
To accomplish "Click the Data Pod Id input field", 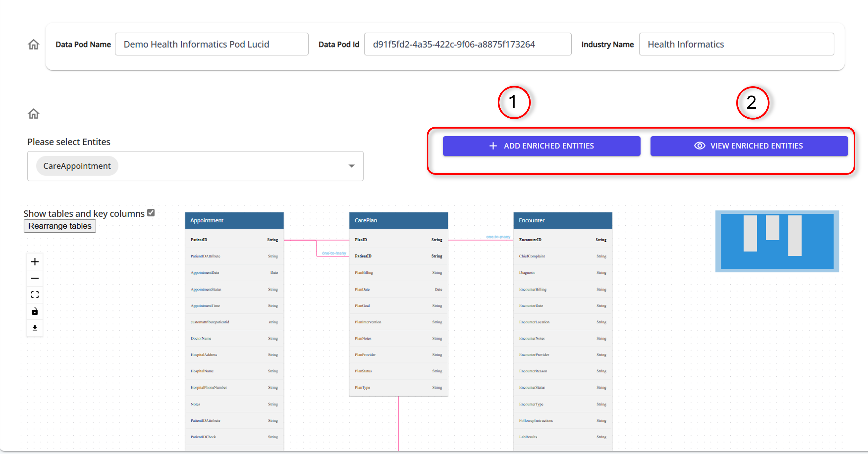I will click(x=468, y=44).
